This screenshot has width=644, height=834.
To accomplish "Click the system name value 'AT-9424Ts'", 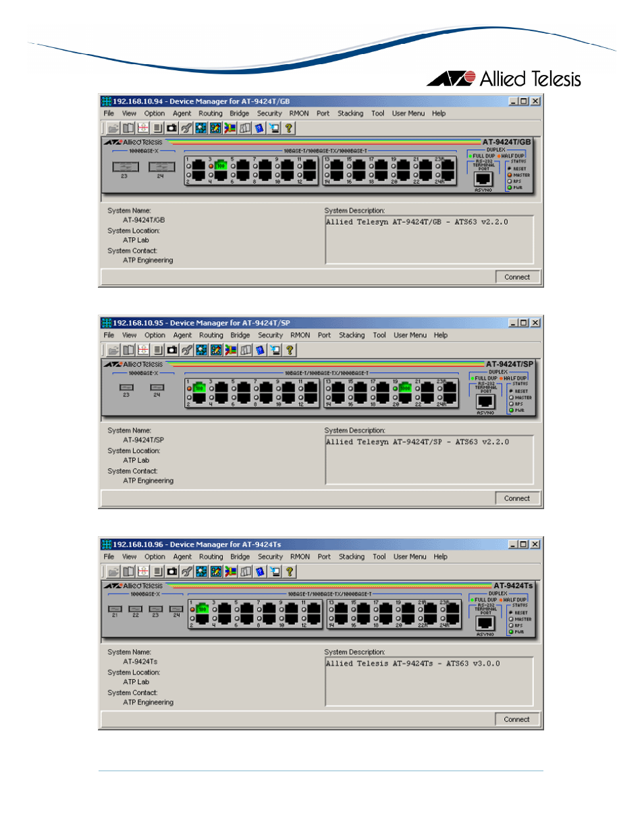I will tap(140, 662).
